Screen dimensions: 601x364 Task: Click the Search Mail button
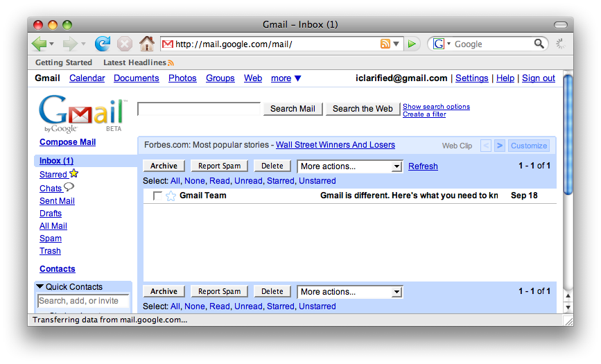(293, 109)
